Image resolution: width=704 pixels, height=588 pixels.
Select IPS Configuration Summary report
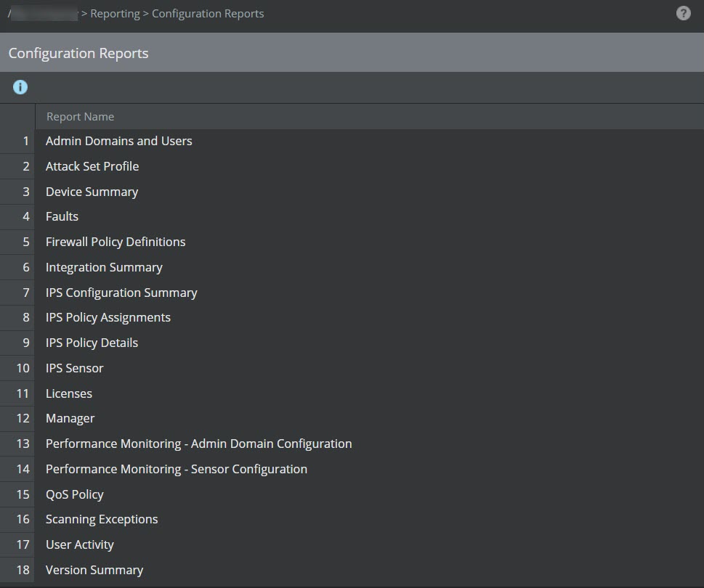pyautogui.click(x=121, y=293)
